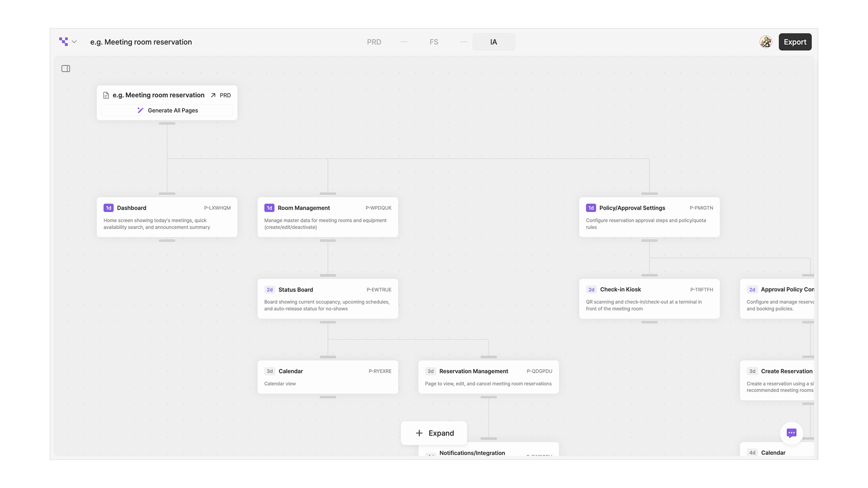Image resolution: width=868 pixels, height=488 pixels.
Task: Click the 2d badge on Status Board
Action: point(269,290)
